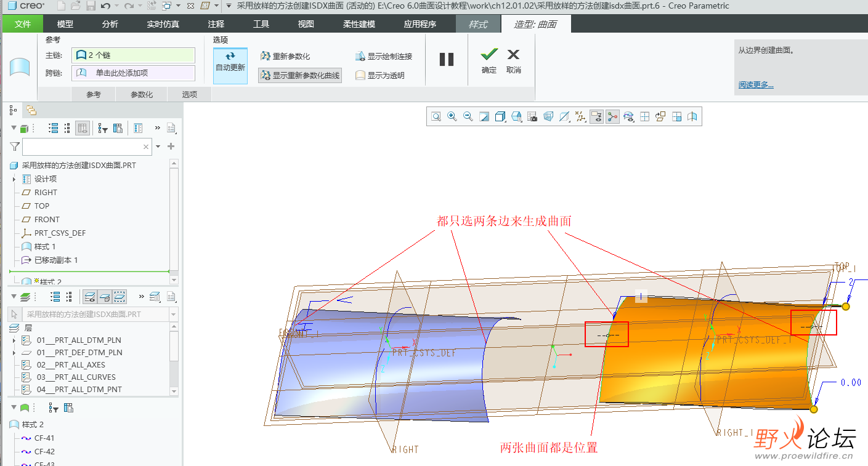Click the Refit zoom icon in graphics toolbar
The image size is (868, 466).
[436, 116]
